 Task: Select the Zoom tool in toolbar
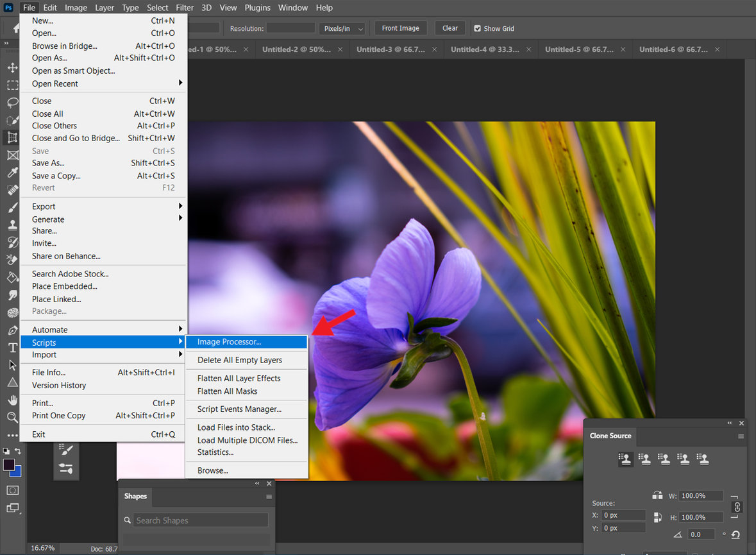[x=12, y=417]
